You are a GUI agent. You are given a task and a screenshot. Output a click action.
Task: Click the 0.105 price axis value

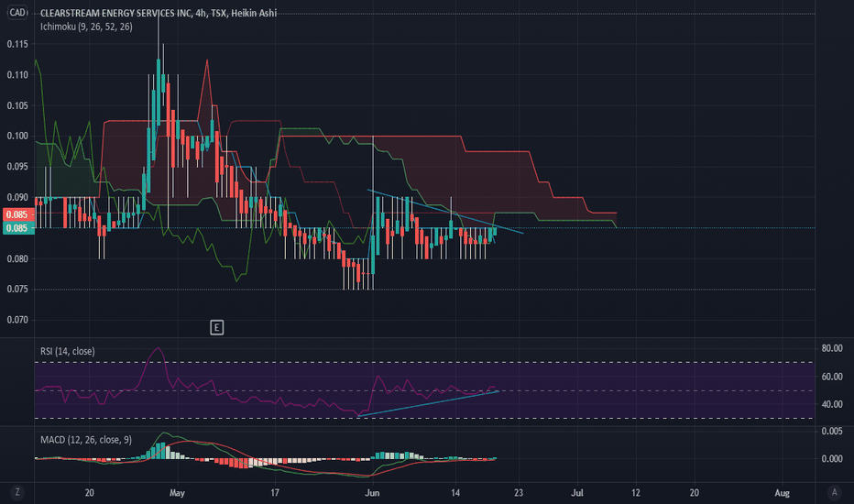tap(17, 105)
